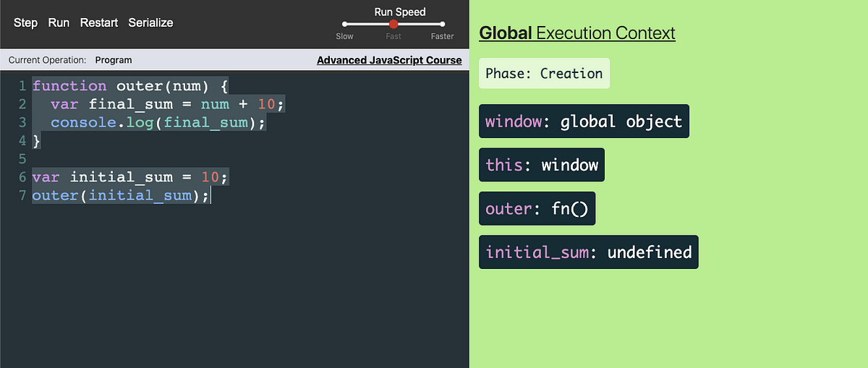Image resolution: width=868 pixels, height=368 pixels.
Task: Click the 'outer(initial_sum);' code line
Action: [121, 194]
